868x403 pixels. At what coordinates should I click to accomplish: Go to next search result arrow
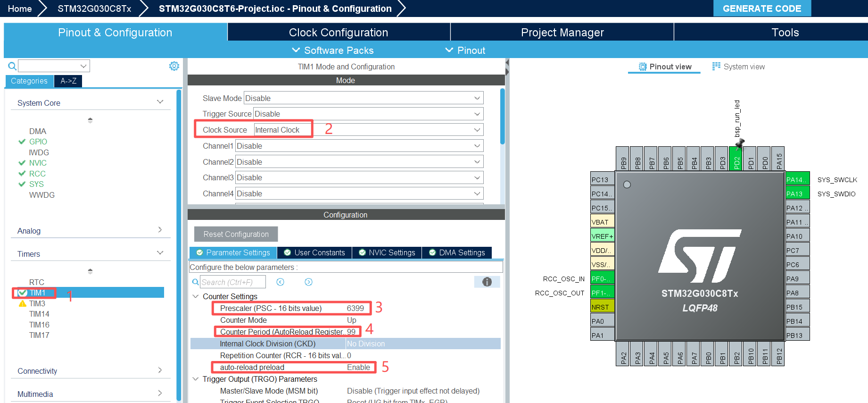(x=308, y=282)
